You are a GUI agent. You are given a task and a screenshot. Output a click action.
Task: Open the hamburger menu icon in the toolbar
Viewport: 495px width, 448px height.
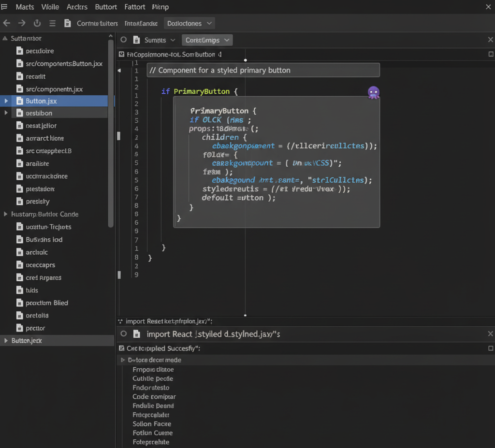[52, 23]
